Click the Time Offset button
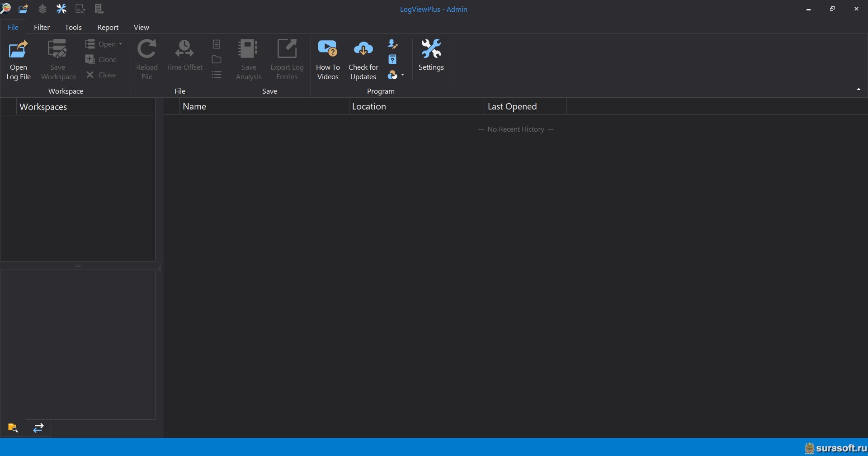 184,55
